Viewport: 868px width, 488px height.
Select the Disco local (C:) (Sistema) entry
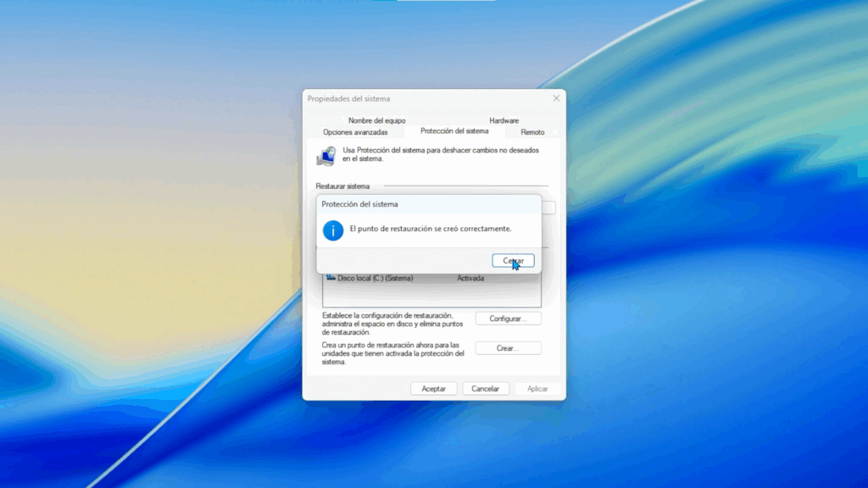click(375, 278)
